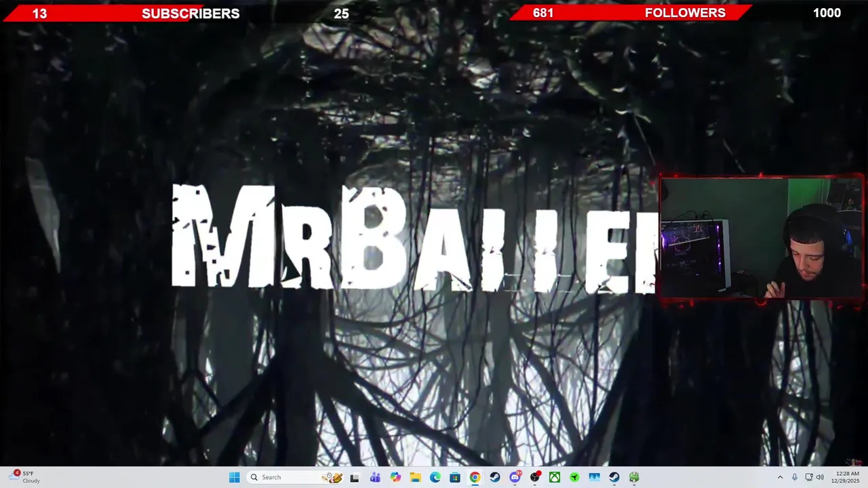Image resolution: width=868 pixels, height=488 pixels.
Task: Open Task View from the taskbar
Action: click(354, 477)
